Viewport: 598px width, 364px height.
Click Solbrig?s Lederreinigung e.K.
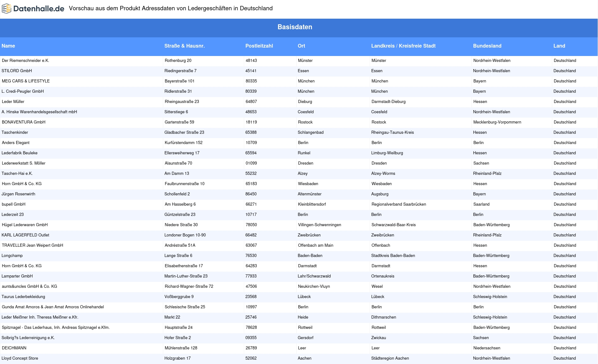[28, 338]
